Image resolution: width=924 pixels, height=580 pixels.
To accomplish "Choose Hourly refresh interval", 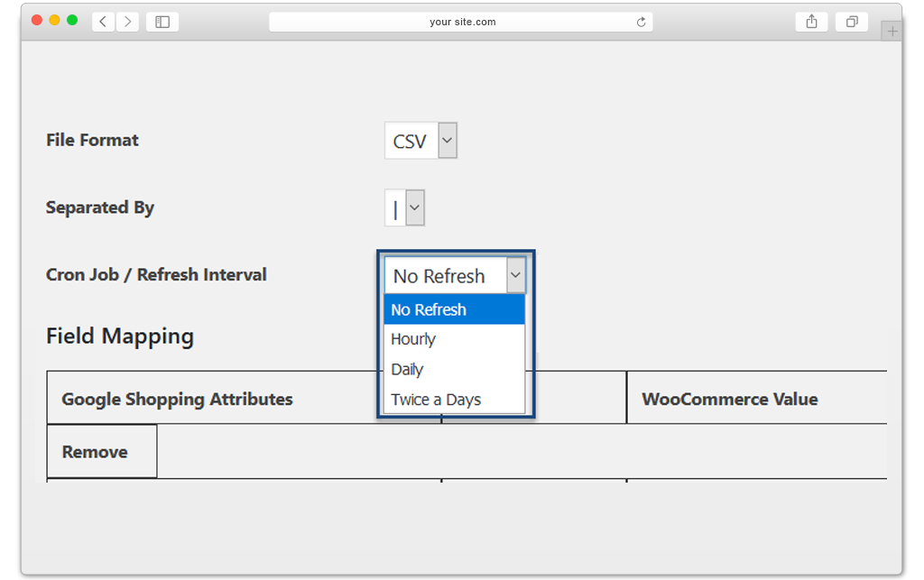I will pyautogui.click(x=454, y=339).
